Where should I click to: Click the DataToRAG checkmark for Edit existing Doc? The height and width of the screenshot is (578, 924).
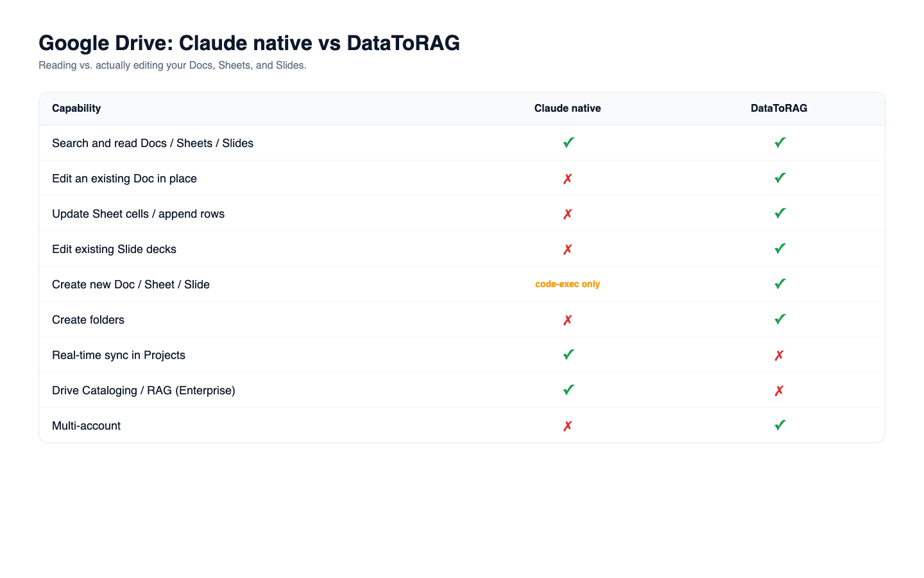pos(780,178)
